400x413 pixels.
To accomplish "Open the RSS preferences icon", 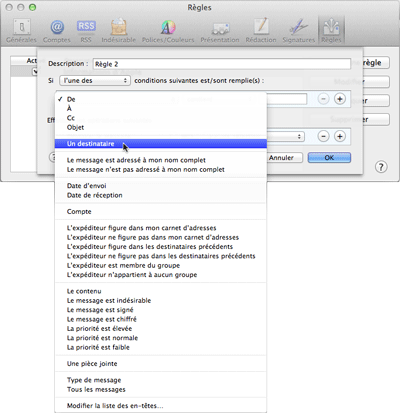I will click(x=86, y=31).
